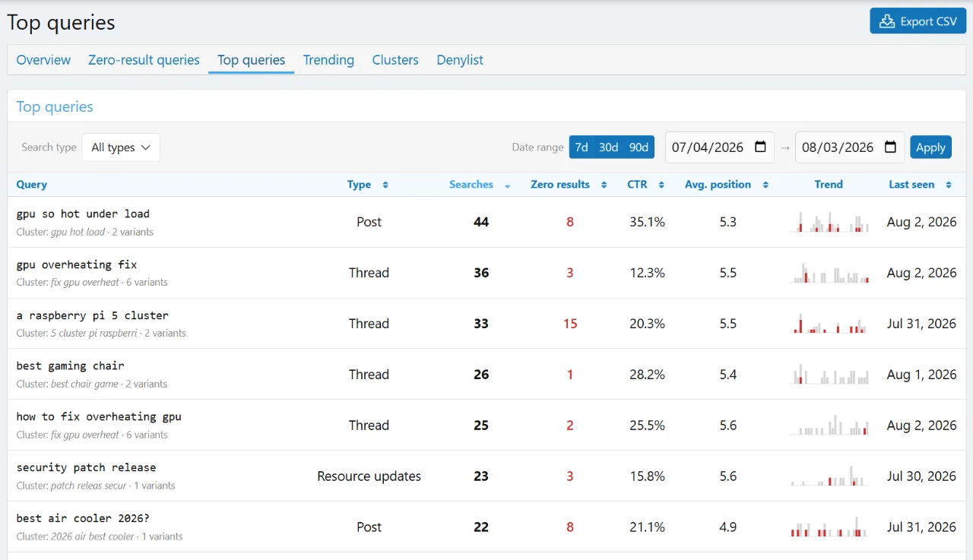This screenshot has height=560, width=973.
Task: Sort by CTR column arrows icon
Action: 661,185
